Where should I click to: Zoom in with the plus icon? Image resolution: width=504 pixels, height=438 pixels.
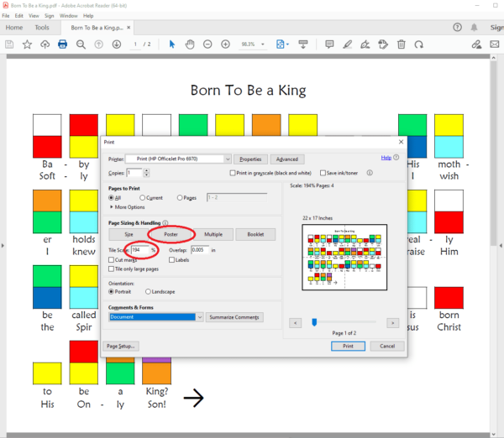click(x=226, y=44)
